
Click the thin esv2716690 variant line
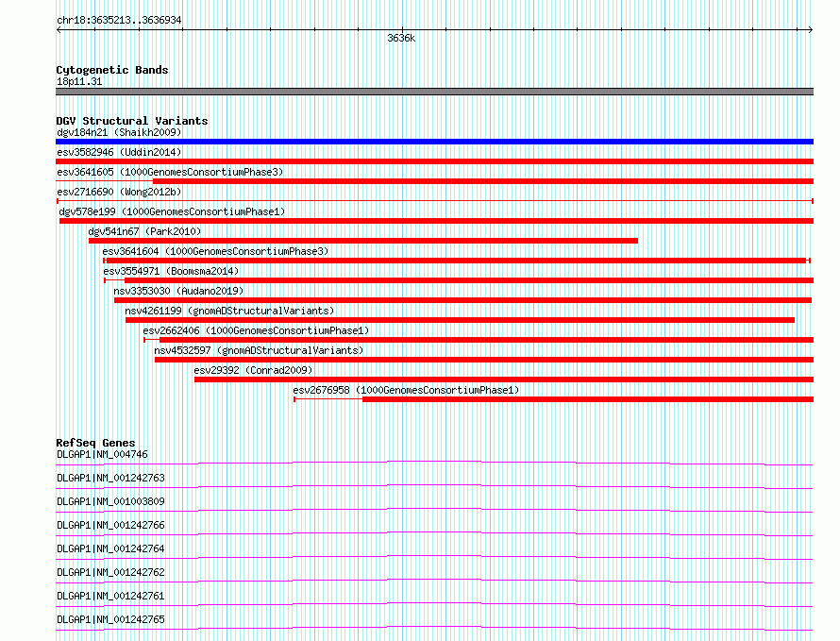point(434,201)
